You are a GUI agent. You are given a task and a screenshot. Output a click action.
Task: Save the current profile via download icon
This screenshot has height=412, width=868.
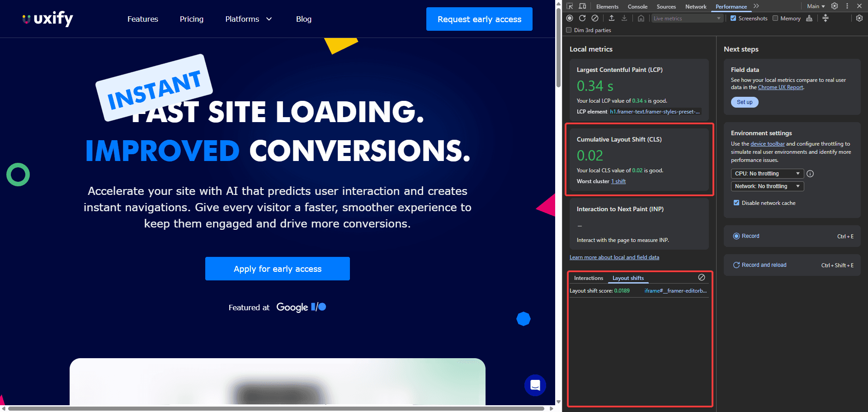tap(624, 18)
